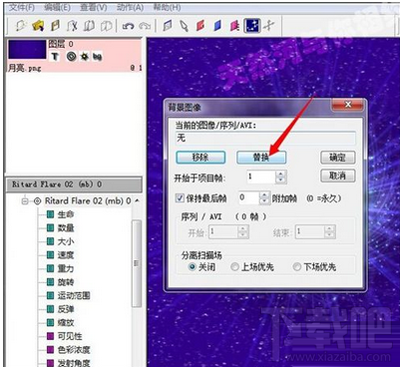
Task: Open the 文件(F) menu
Action: point(22,7)
